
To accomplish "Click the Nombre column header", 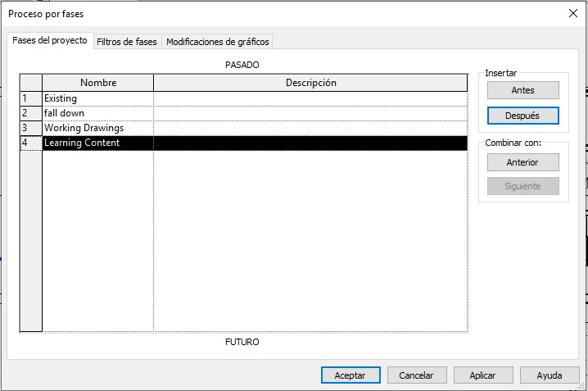I will pyautogui.click(x=97, y=83).
